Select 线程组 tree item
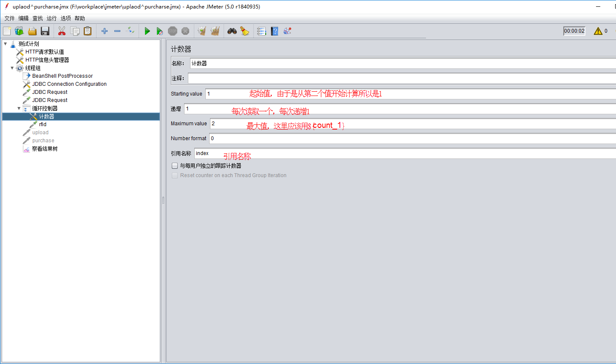Image resolution: width=616 pixels, height=364 pixels. pos(33,68)
